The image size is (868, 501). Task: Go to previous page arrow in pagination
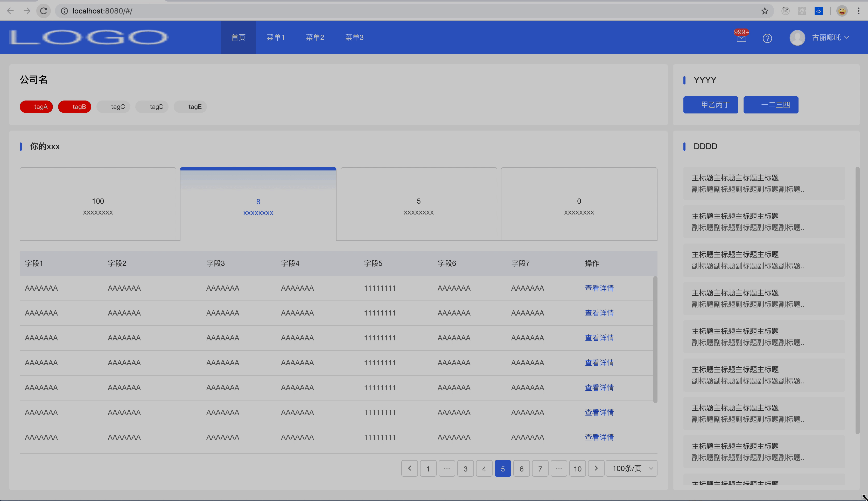(x=409, y=468)
